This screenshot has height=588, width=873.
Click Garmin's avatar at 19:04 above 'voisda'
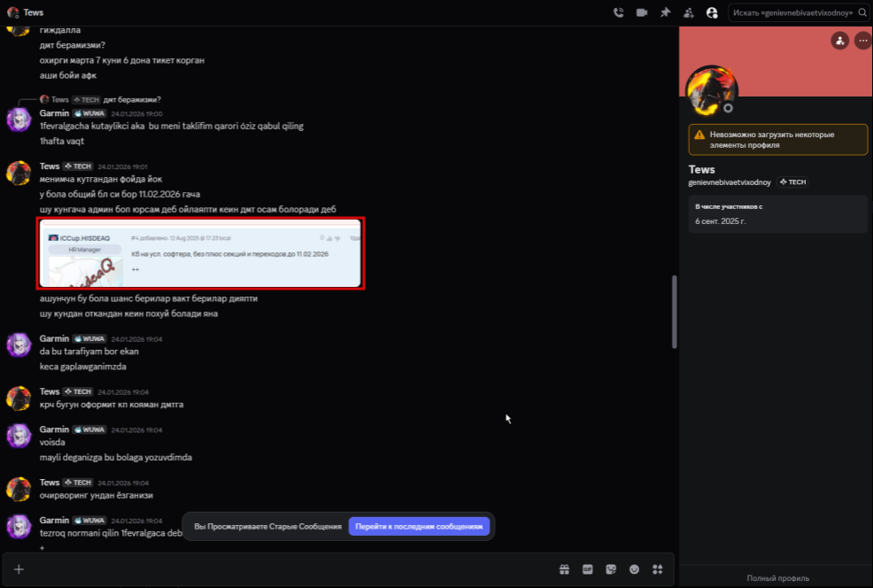[x=19, y=436]
